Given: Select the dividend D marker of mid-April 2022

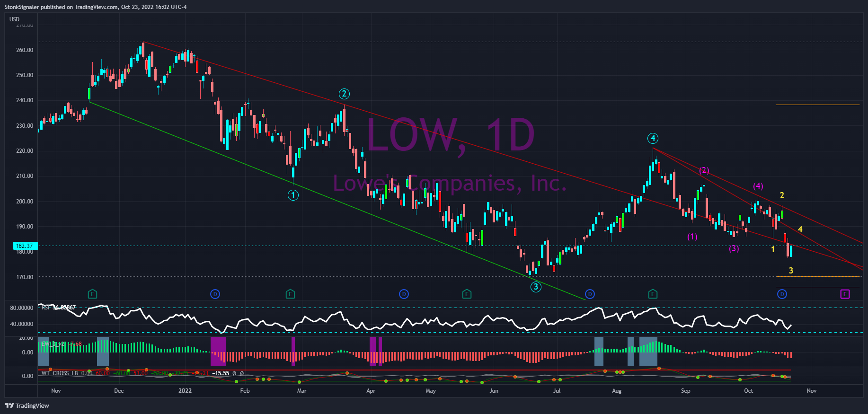Looking at the screenshot, I should click(404, 294).
